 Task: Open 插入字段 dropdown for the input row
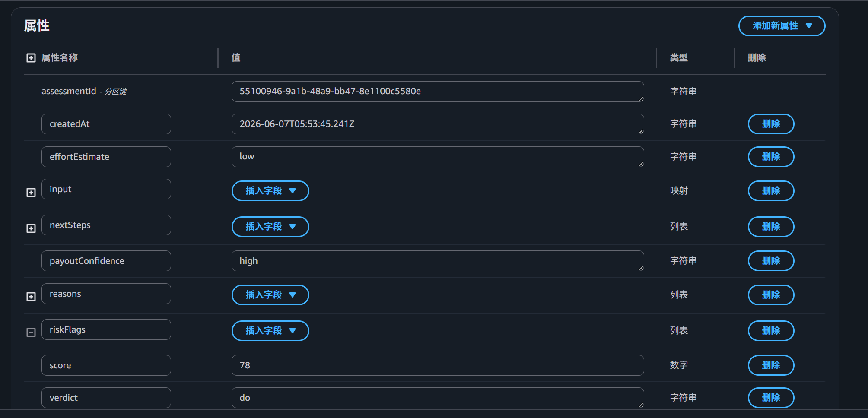click(270, 191)
